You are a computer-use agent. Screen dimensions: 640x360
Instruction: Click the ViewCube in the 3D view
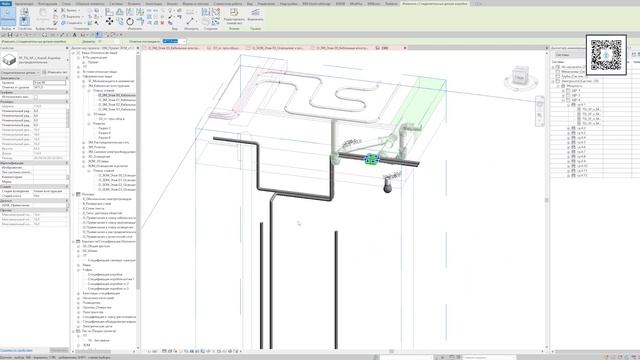pyautogui.click(x=519, y=77)
